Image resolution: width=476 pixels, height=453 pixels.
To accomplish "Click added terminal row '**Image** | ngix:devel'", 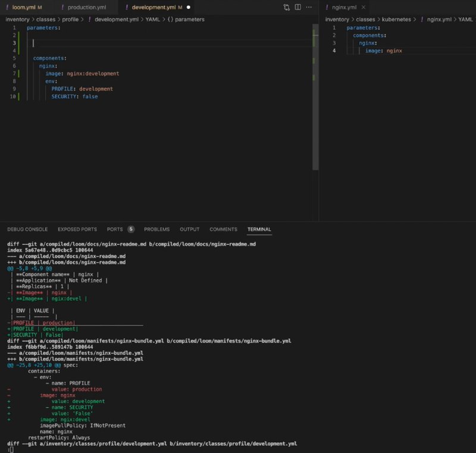I will [x=47, y=298].
